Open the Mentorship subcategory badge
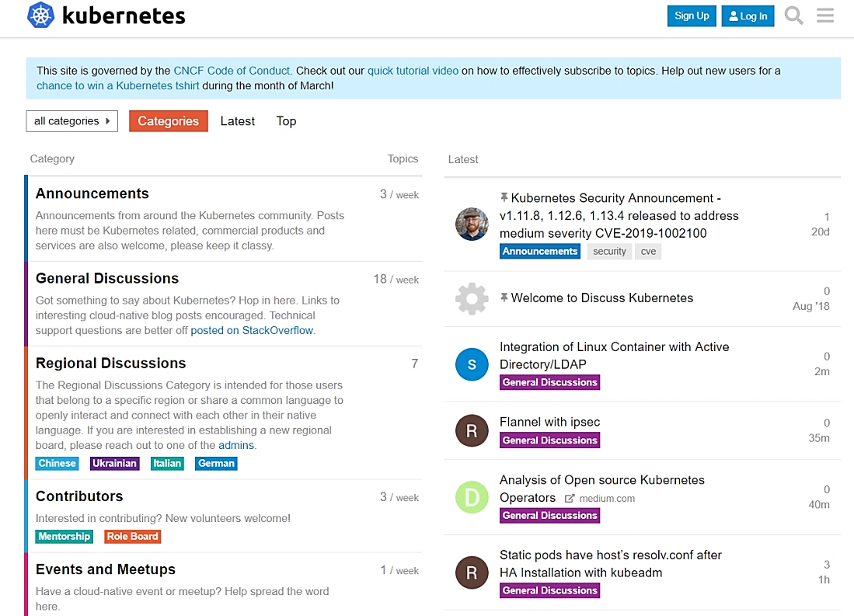The width and height of the screenshot is (854, 616). [x=64, y=537]
